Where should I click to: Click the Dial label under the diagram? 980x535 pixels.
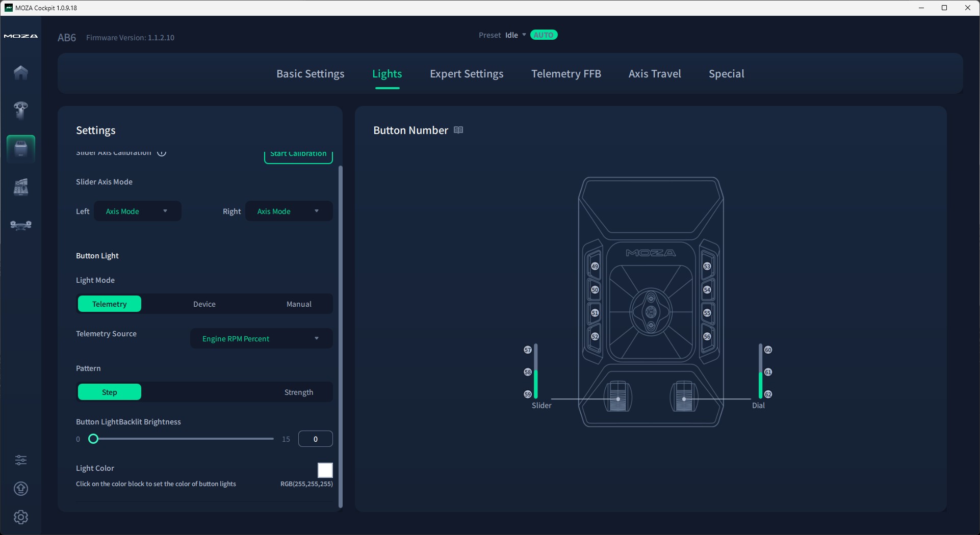tap(759, 406)
